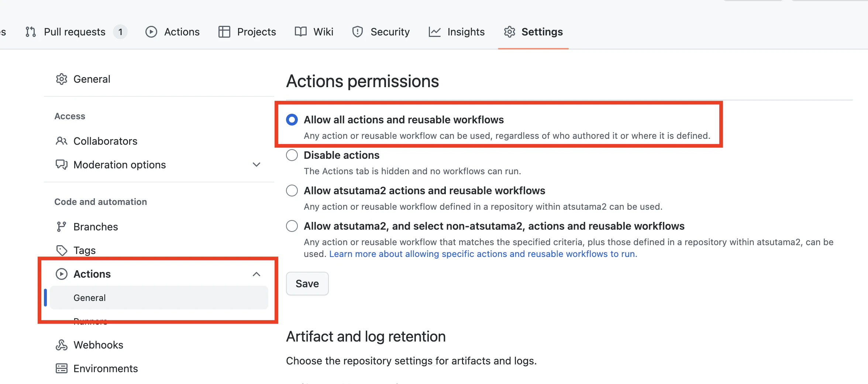This screenshot has width=868, height=384.
Task: Open Environments settings page
Action: [159, 368]
